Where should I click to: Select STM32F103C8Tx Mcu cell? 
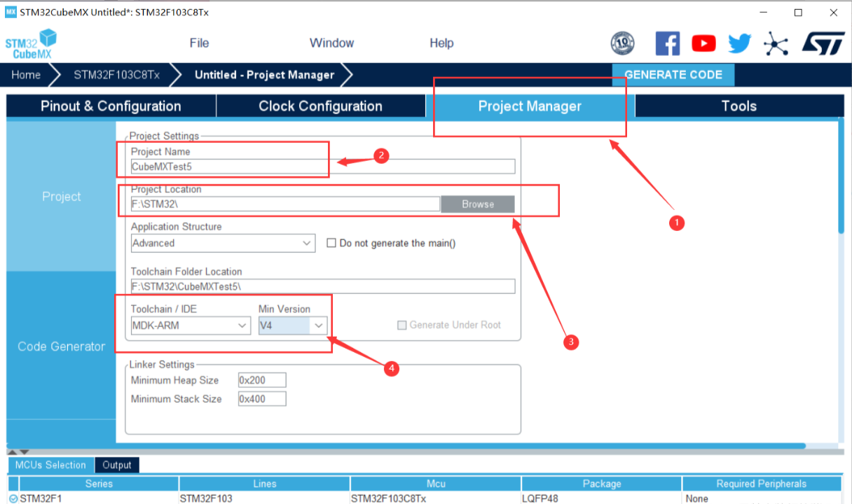click(436, 499)
